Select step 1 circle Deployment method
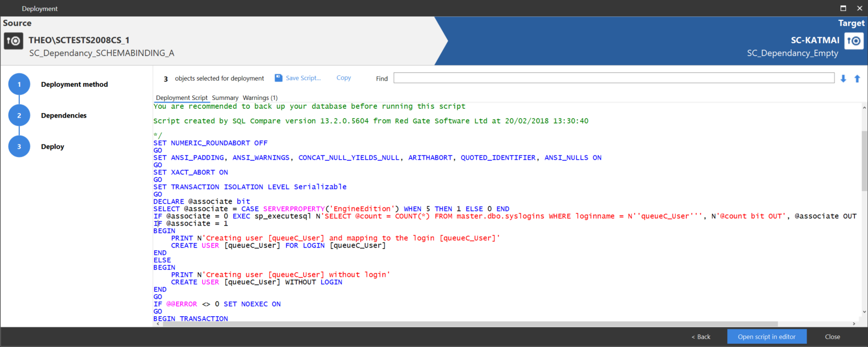The width and height of the screenshot is (868, 347). click(19, 85)
